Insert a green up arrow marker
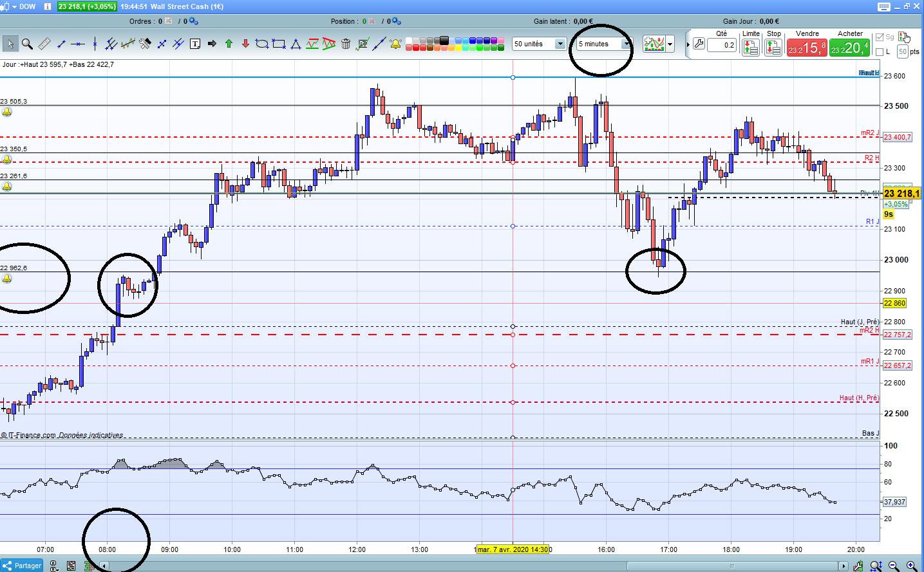Viewport: 924px width, 572px height. [229, 44]
